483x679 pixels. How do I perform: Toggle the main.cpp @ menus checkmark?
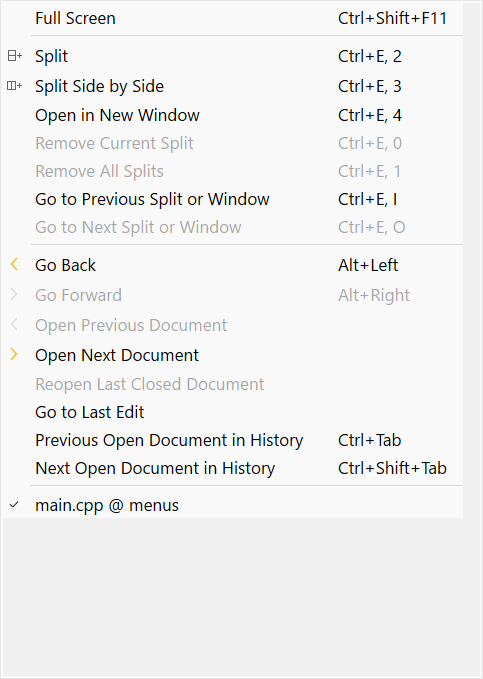tap(14, 505)
